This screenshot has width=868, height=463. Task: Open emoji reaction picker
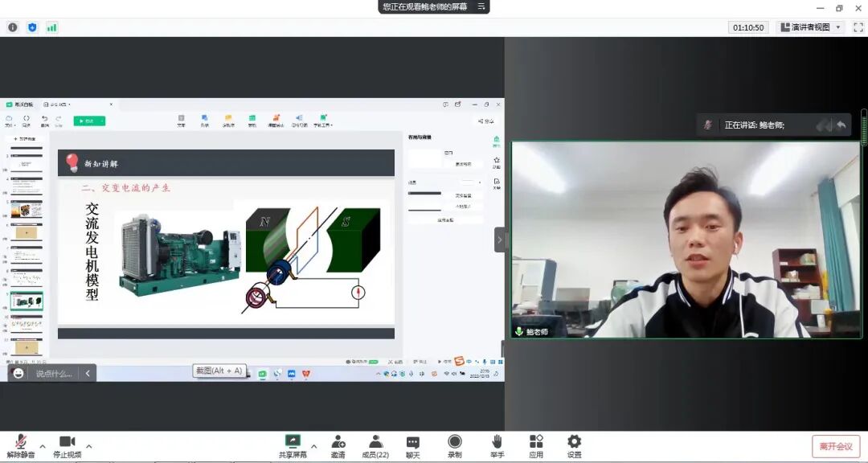tap(18, 373)
